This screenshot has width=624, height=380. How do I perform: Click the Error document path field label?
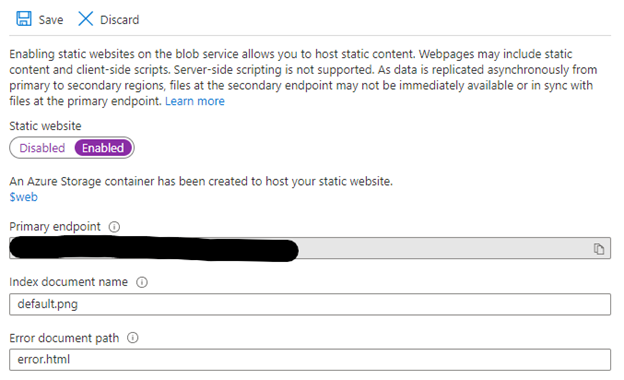64,338
